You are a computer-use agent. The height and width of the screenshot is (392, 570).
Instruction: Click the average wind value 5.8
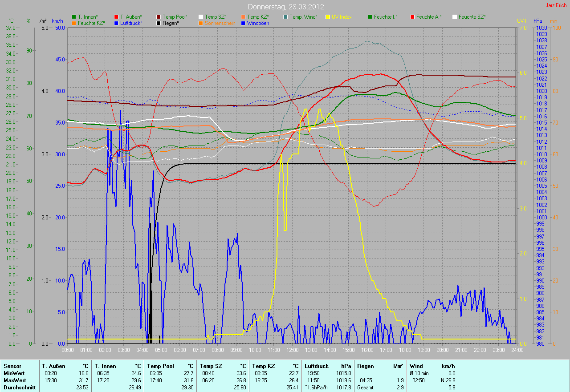[452, 387]
